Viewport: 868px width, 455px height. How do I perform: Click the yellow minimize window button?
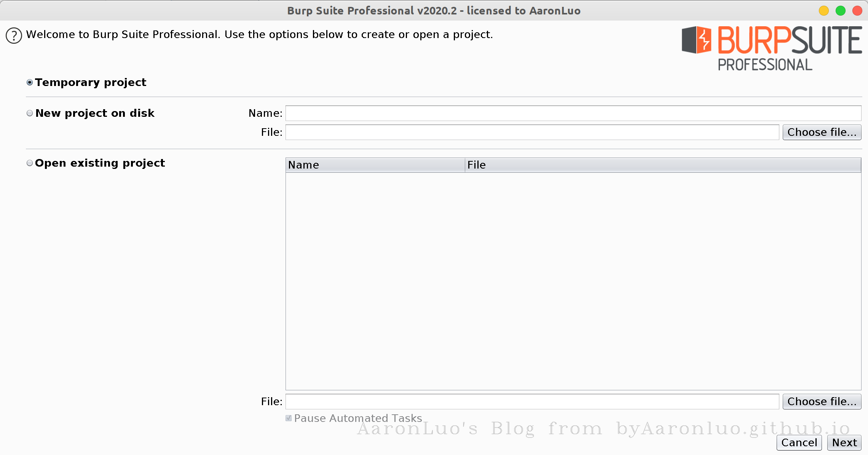coord(823,11)
